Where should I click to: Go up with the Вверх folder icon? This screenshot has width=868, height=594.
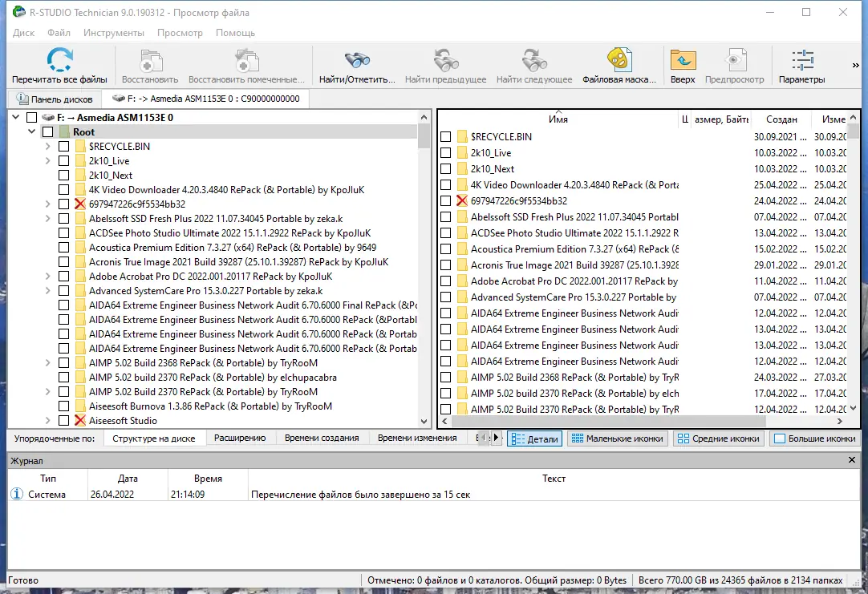pyautogui.click(x=683, y=60)
